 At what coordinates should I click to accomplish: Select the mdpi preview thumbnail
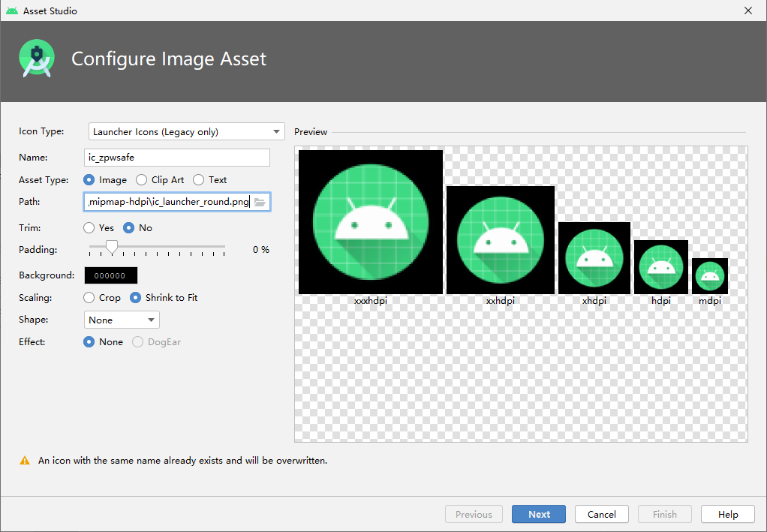(709, 275)
